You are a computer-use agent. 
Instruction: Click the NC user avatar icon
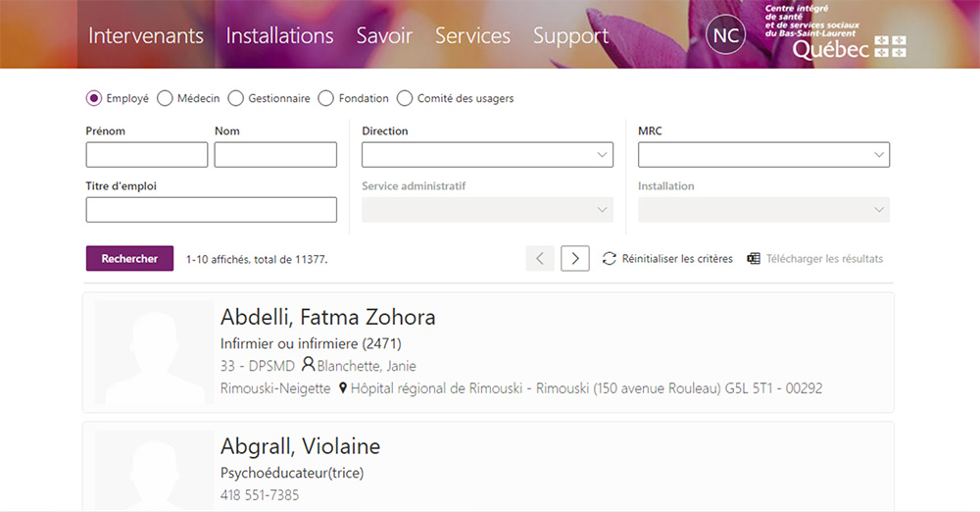pos(725,35)
